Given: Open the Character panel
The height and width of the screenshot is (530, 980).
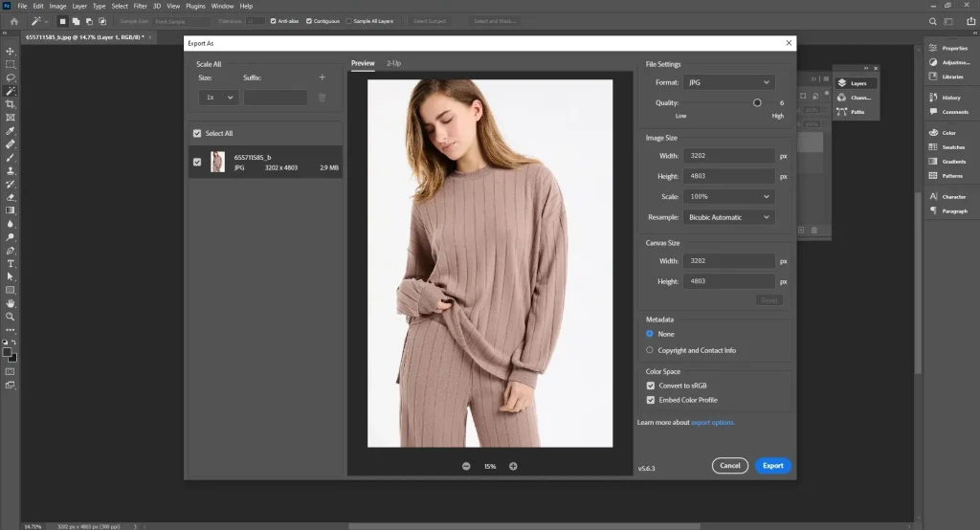Looking at the screenshot, I should [947, 197].
